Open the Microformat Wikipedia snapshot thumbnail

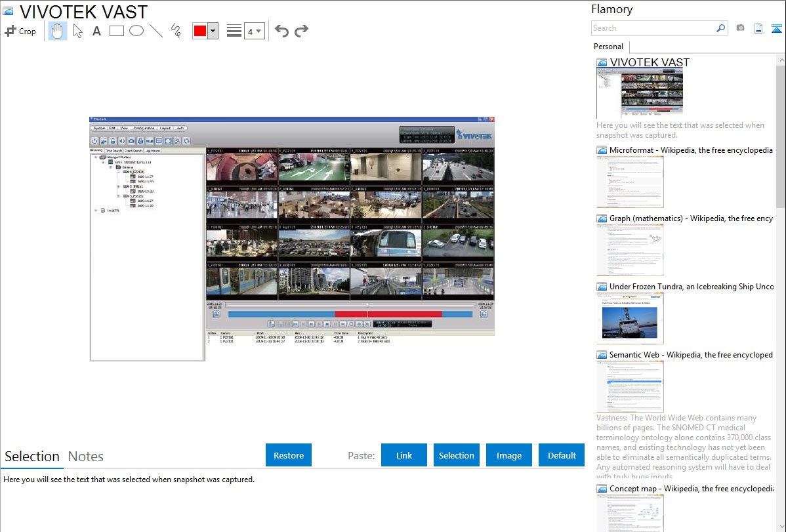pos(630,182)
